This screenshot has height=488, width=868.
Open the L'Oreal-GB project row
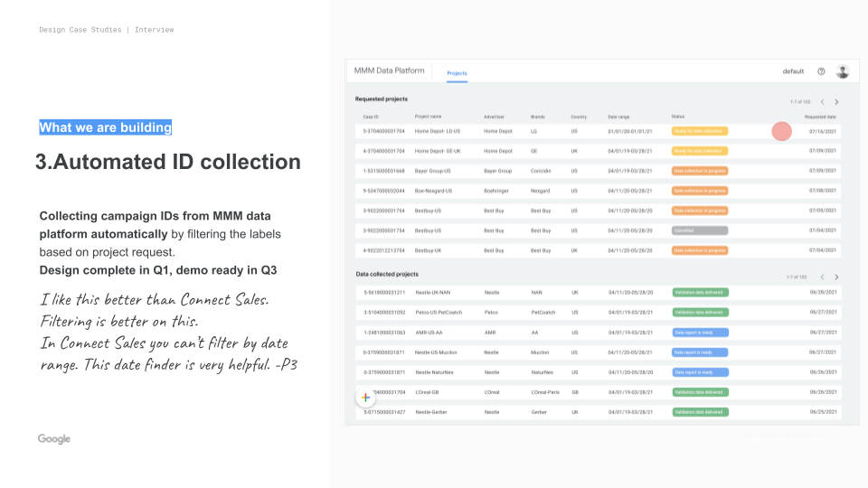click(x=598, y=392)
